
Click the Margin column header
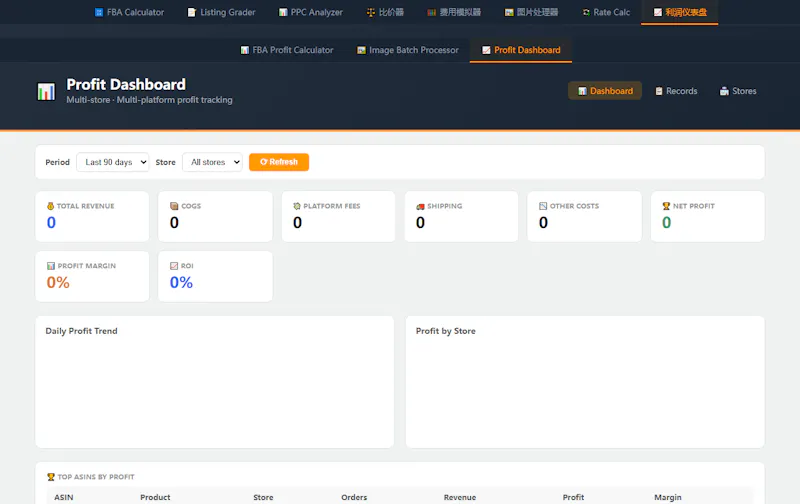668,497
